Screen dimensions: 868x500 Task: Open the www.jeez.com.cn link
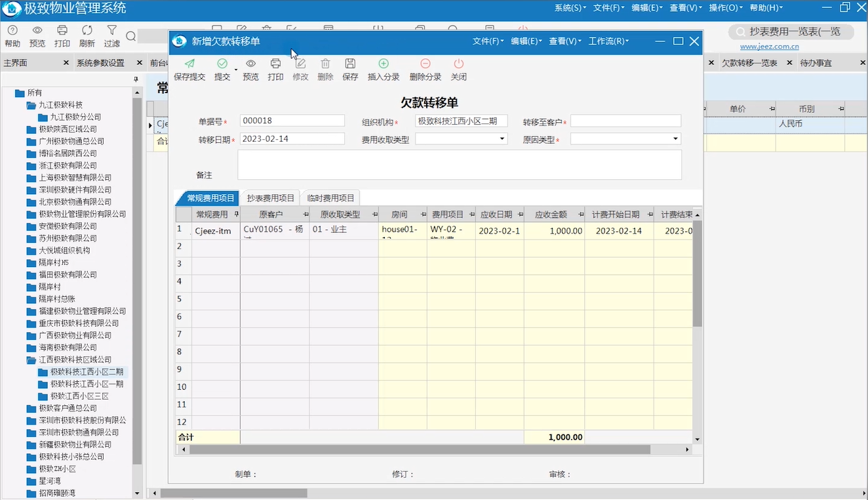770,47
